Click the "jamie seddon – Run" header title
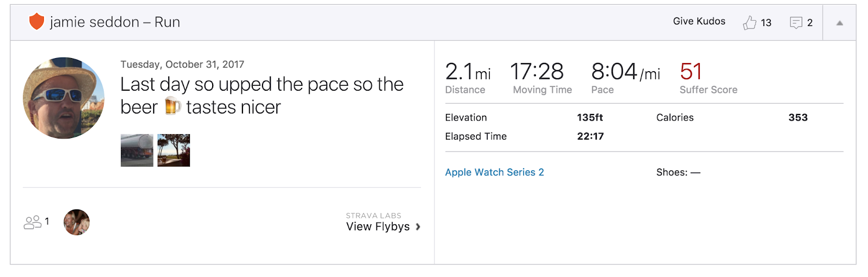The image size is (868, 277). click(115, 22)
